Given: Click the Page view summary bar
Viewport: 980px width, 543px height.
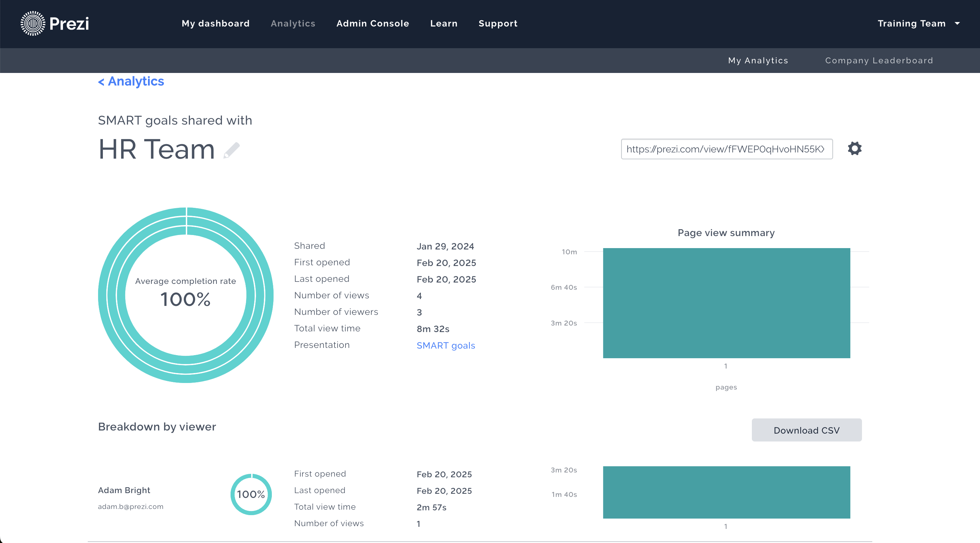Looking at the screenshot, I should pyautogui.click(x=726, y=303).
